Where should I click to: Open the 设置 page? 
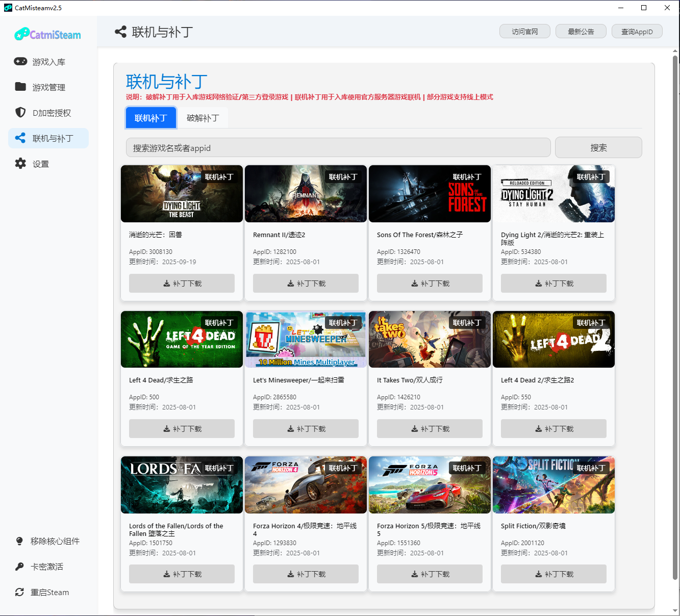(48, 164)
